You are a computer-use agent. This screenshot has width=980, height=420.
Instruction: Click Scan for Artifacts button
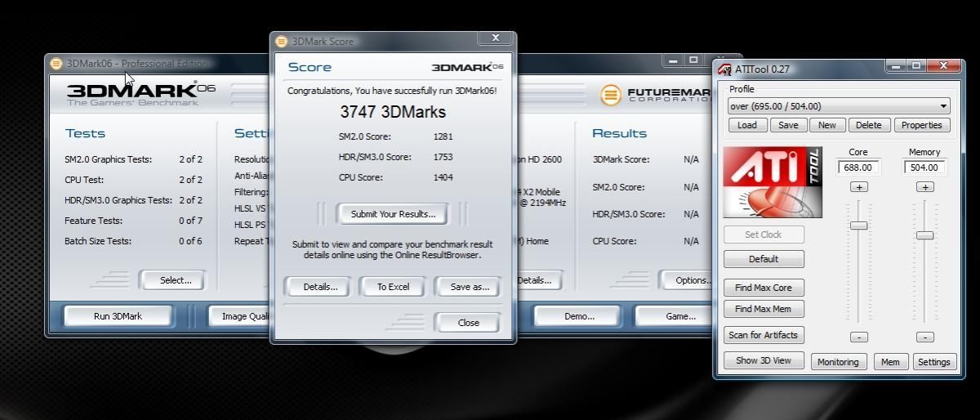tap(764, 335)
